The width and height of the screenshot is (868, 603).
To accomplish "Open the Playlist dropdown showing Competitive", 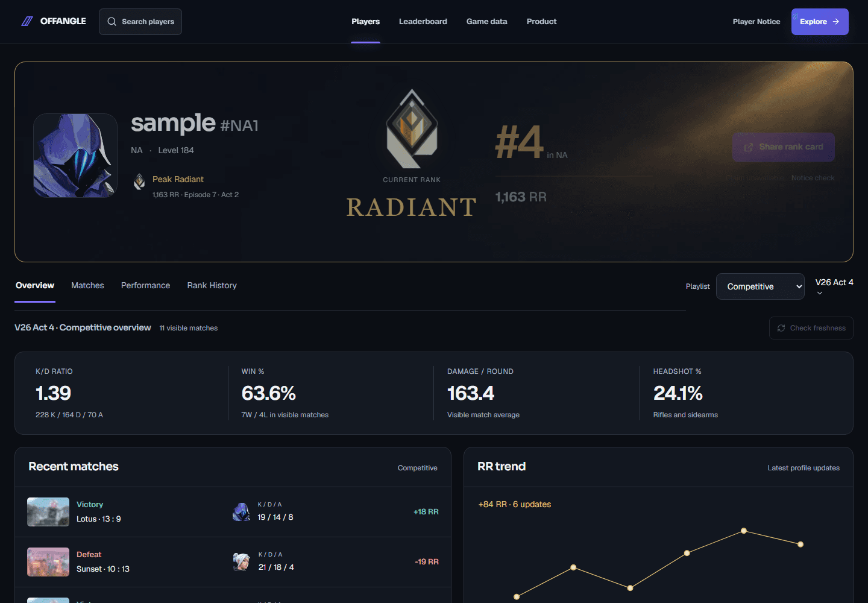I will click(x=760, y=286).
